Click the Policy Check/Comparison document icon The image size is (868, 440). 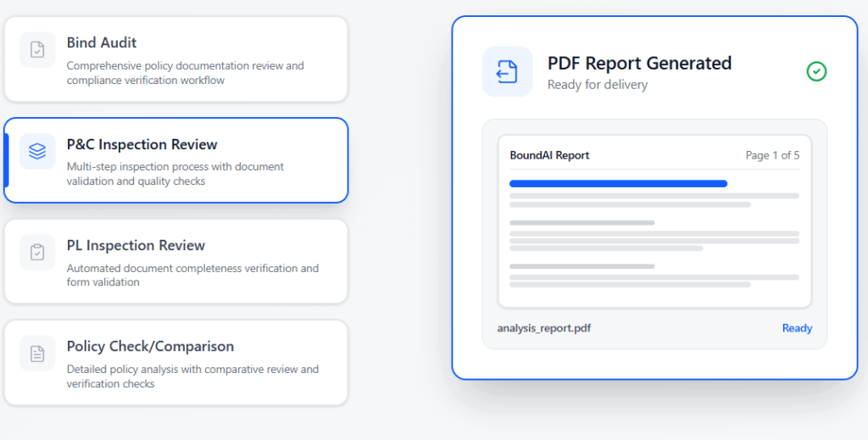coord(37,354)
